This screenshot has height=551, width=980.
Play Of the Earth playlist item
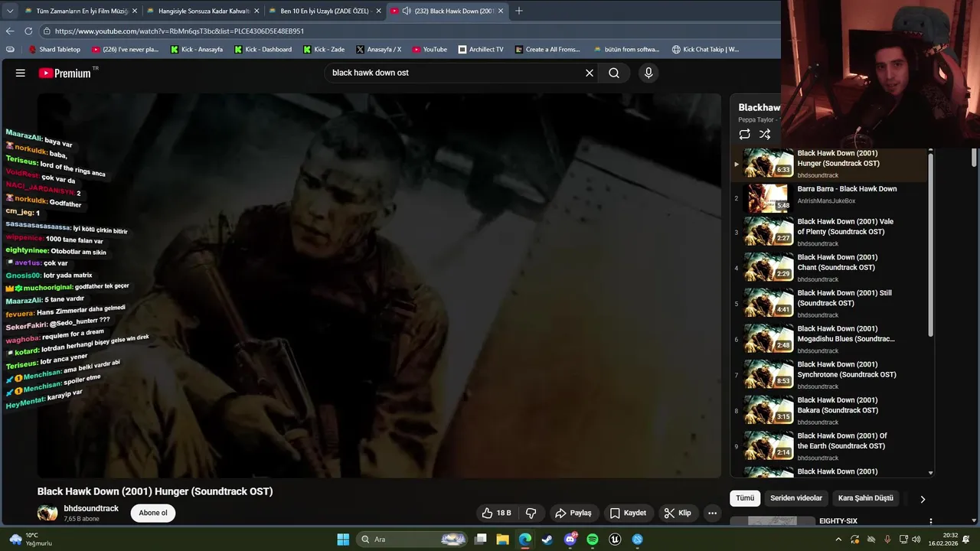point(828,446)
